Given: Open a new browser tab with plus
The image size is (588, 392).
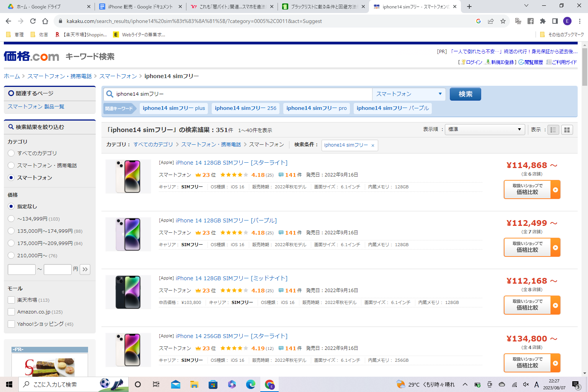Looking at the screenshot, I should pyautogui.click(x=469, y=7).
